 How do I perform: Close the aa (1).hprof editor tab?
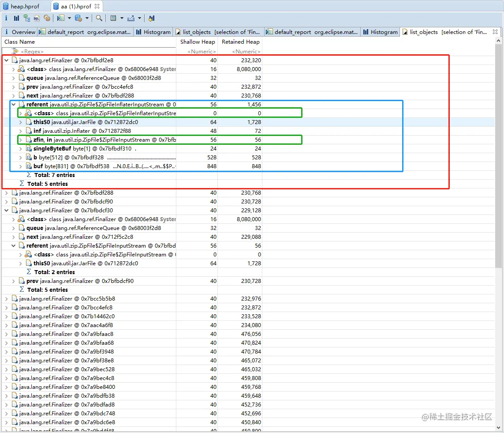97,6
